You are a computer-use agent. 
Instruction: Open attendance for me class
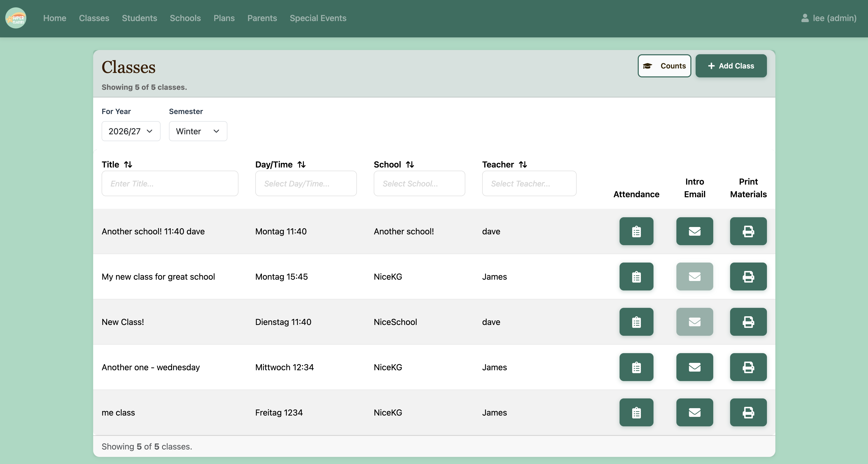click(636, 412)
